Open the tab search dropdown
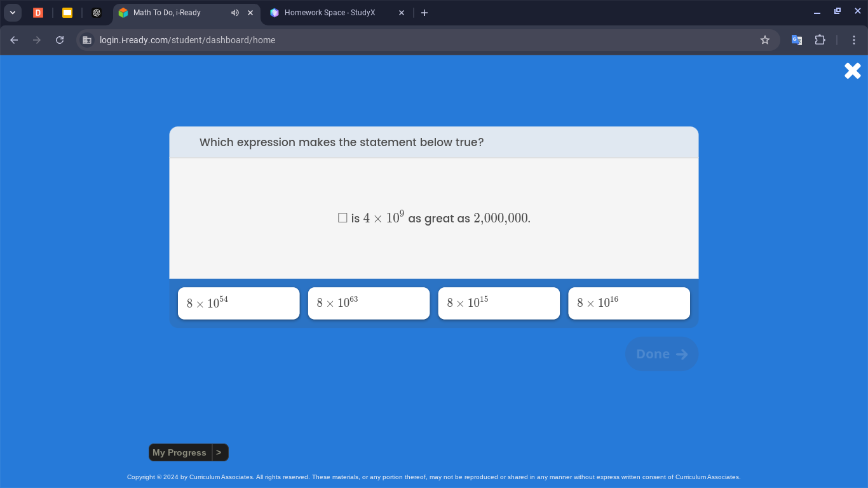 click(13, 13)
